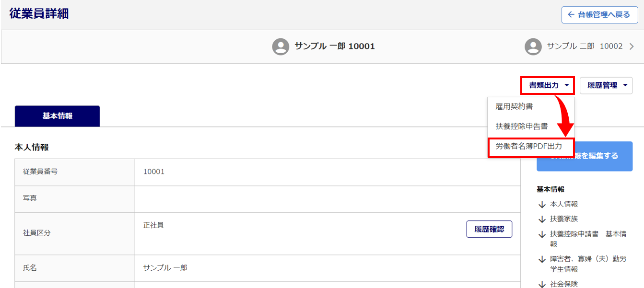644x288 pixels.
Task: Click arrow icon beside 扶養控除申請書 基本情報
Action: (x=542, y=234)
